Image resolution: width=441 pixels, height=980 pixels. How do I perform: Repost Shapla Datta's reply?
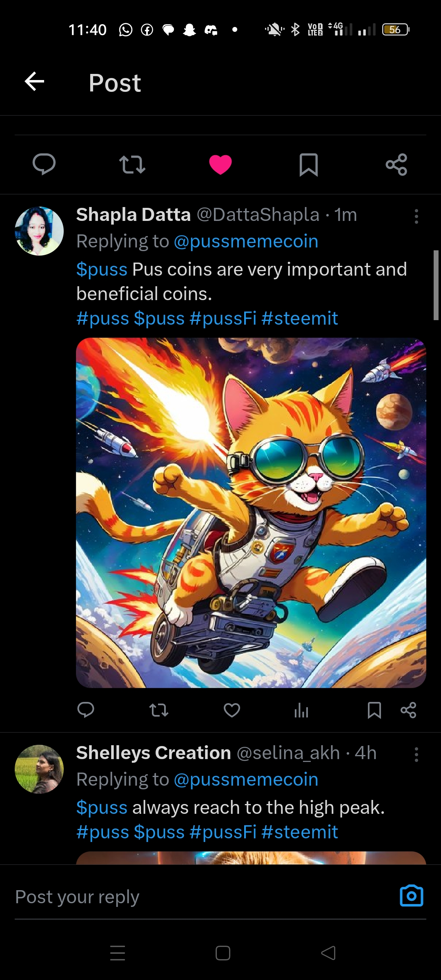pyautogui.click(x=159, y=710)
